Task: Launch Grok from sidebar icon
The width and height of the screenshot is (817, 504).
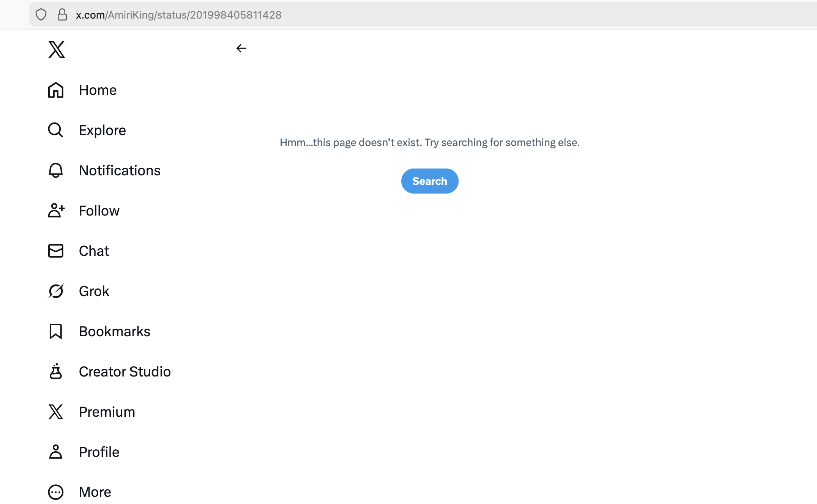Action: coord(56,291)
